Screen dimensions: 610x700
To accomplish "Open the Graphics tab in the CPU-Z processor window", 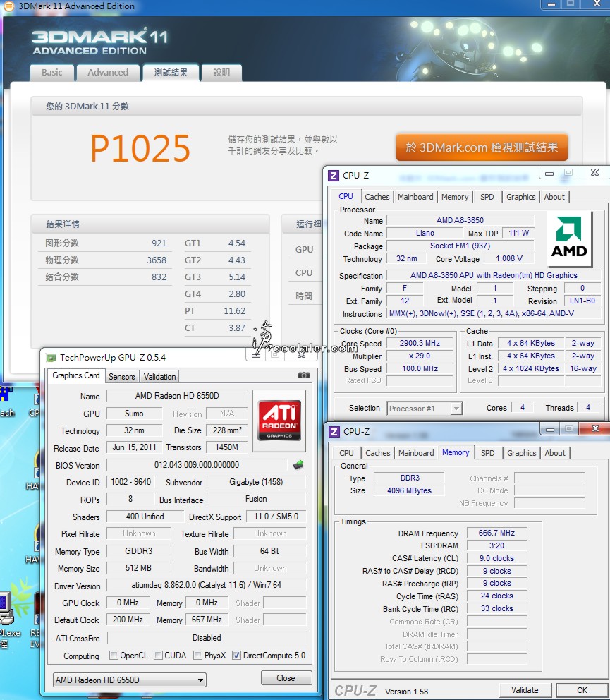I will click(520, 197).
